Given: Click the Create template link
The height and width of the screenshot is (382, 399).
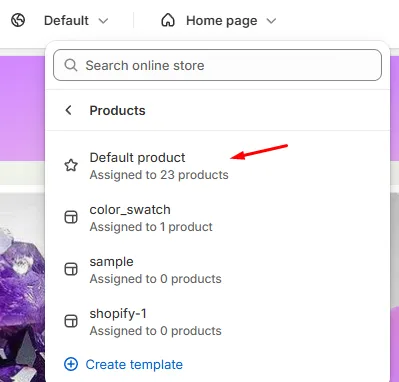Looking at the screenshot, I should tap(134, 364).
